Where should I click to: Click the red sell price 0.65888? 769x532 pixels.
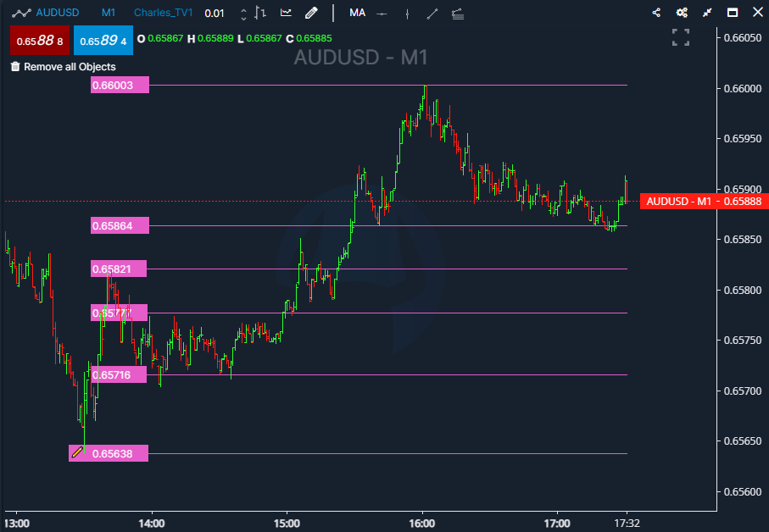40,40
